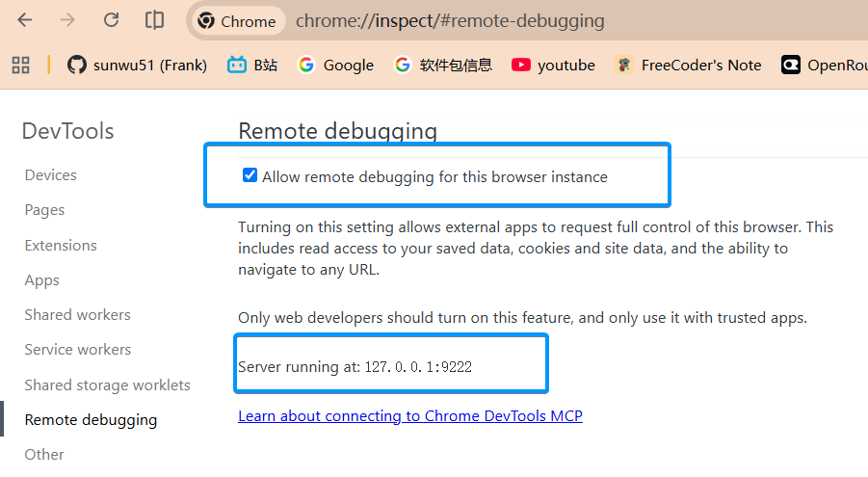Open Learn about connecting to Chrome DevTools MCP
Screen dimensions: 868x477
click(410, 416)
